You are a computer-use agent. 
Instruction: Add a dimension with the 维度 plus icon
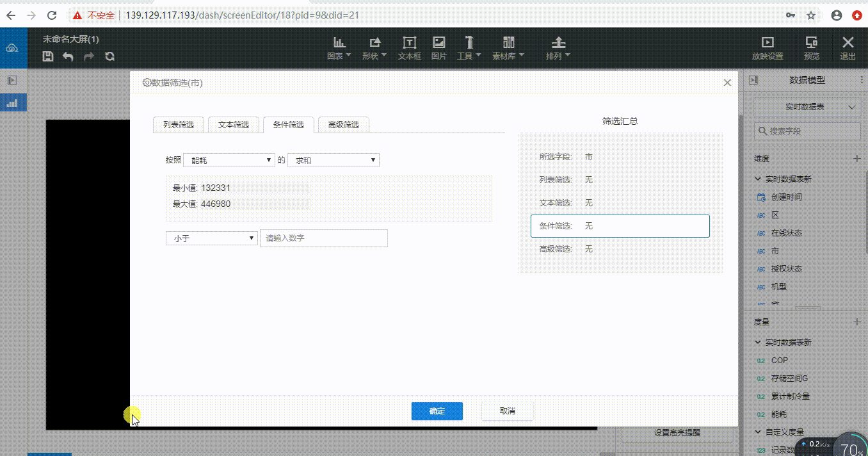pyautogui.click(x=857, y=158)
